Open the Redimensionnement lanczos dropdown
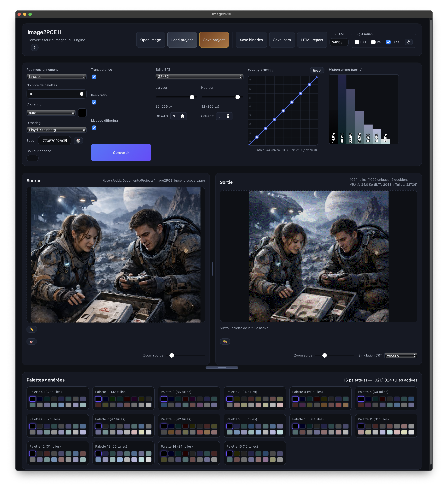Screen dimensions: 448x491 click(x=56, y=77)
